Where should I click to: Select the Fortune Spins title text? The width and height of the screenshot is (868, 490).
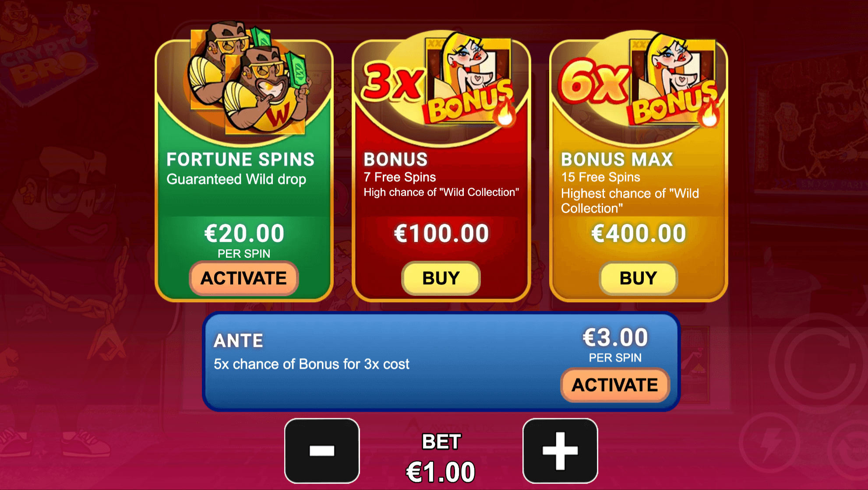coord(240,159)
